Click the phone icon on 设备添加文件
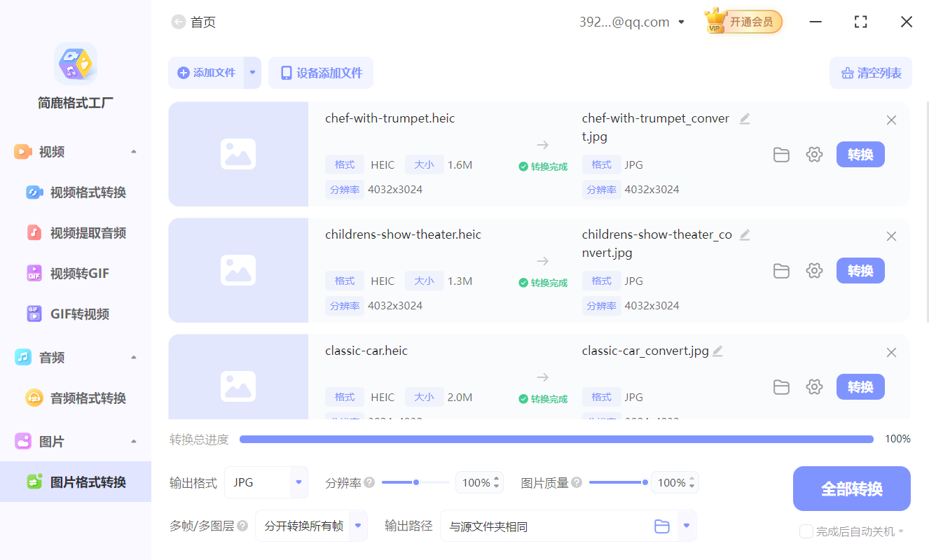 [285, 72]
